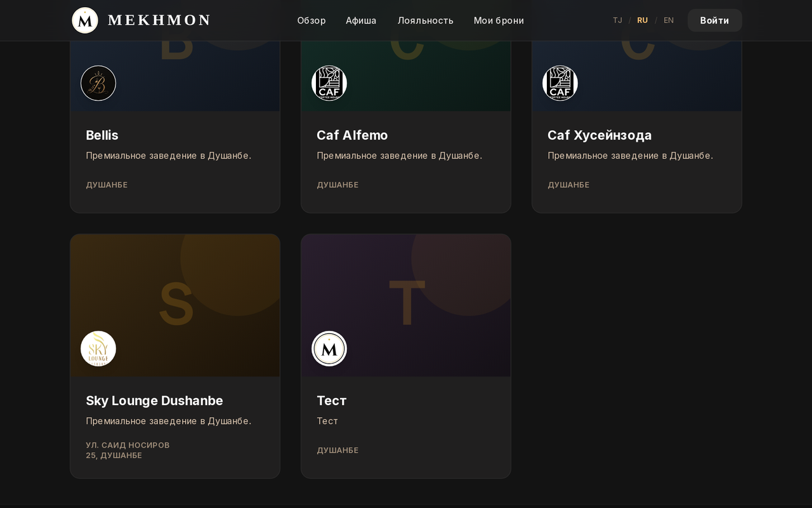The image size is (812, 508).
Task: Click the Mekhmon M logo in header
Action: [85, 20]
